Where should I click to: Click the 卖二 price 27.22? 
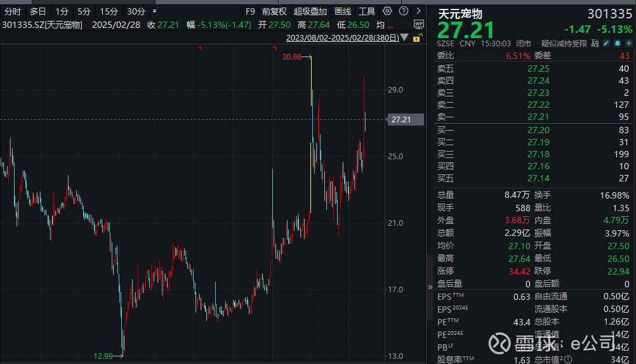538,105
